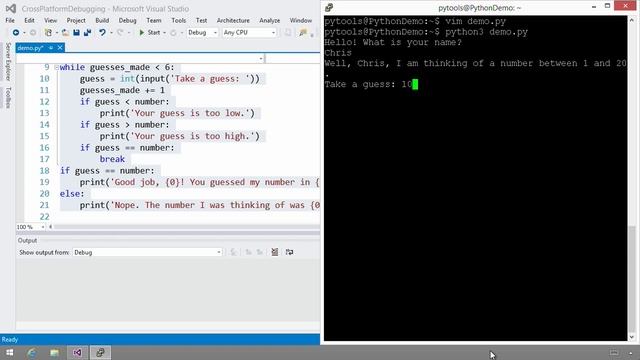Switch to Visual Studio on the taskbar

point(77,353)
